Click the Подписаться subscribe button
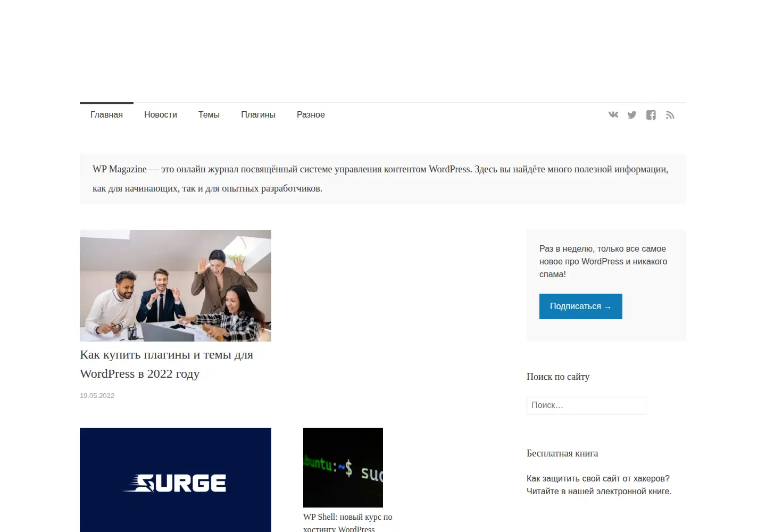Image resolution: width=766 pixels, height=532 pixels. tap(581, 306)
